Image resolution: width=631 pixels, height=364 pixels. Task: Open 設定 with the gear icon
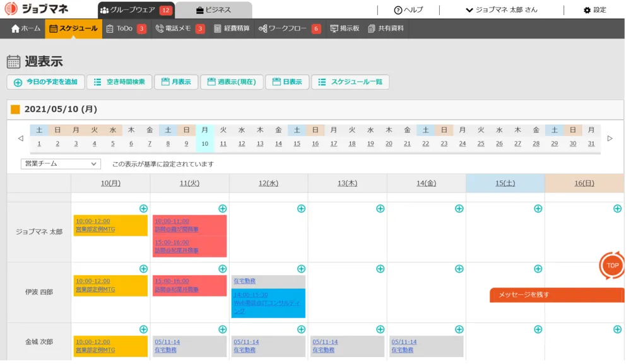pos(595,10)
